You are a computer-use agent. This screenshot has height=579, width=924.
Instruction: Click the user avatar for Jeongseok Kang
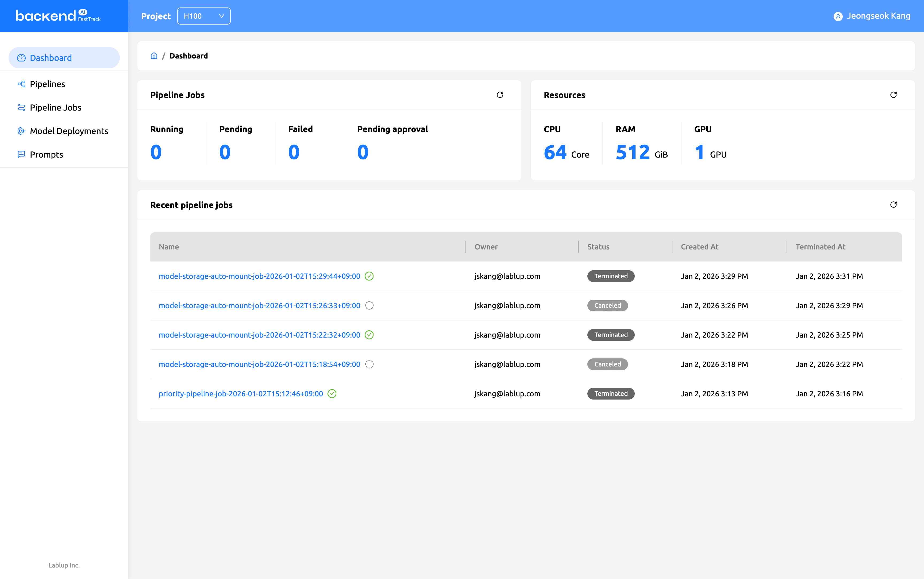tap(838, 16)
